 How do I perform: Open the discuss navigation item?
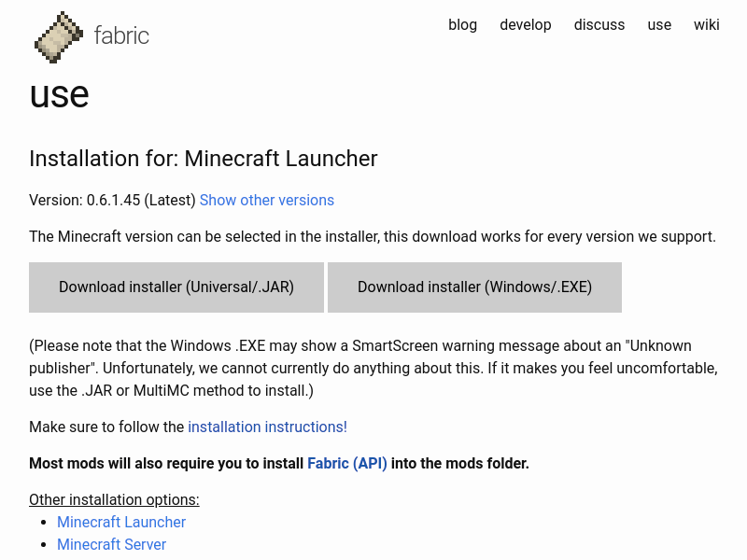coord(599,25)
